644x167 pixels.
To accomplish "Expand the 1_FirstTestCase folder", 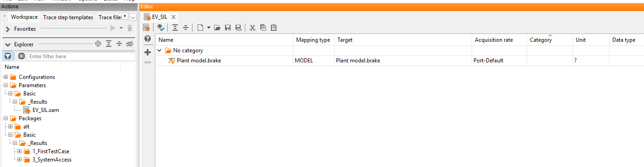I will point(20,151).
